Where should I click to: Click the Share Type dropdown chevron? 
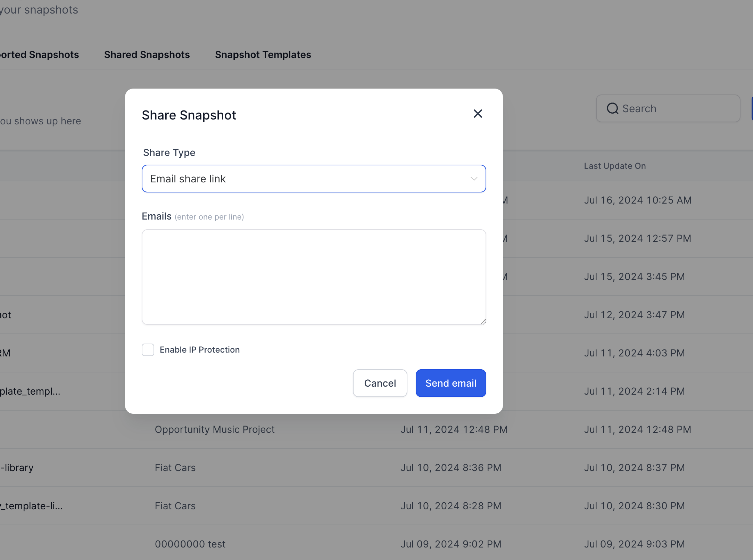(474, 179)
